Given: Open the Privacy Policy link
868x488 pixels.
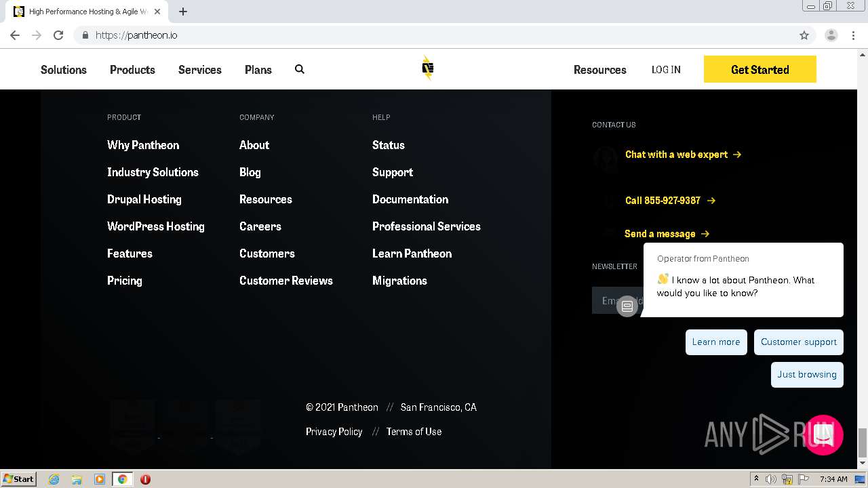Looking at the screenshot, I should 334,432.
